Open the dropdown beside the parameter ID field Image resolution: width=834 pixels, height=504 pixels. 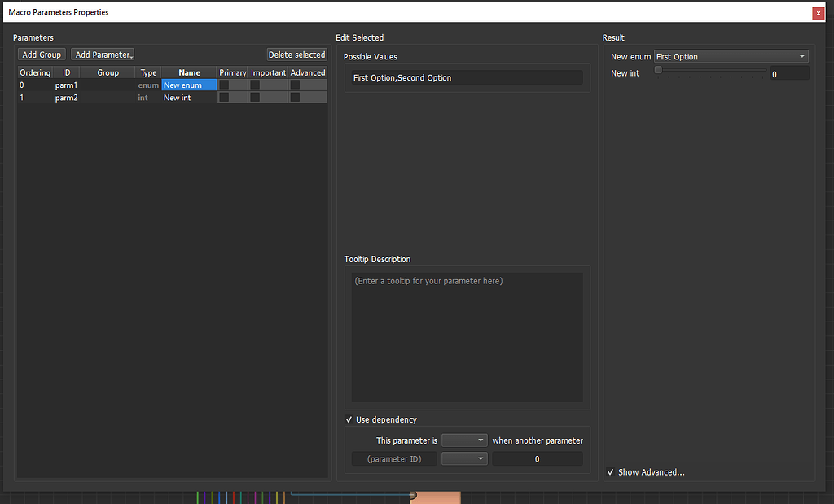pos(464,458)
